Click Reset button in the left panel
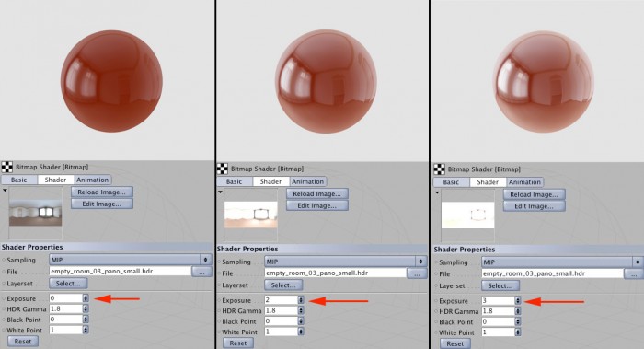 point(23,342)
